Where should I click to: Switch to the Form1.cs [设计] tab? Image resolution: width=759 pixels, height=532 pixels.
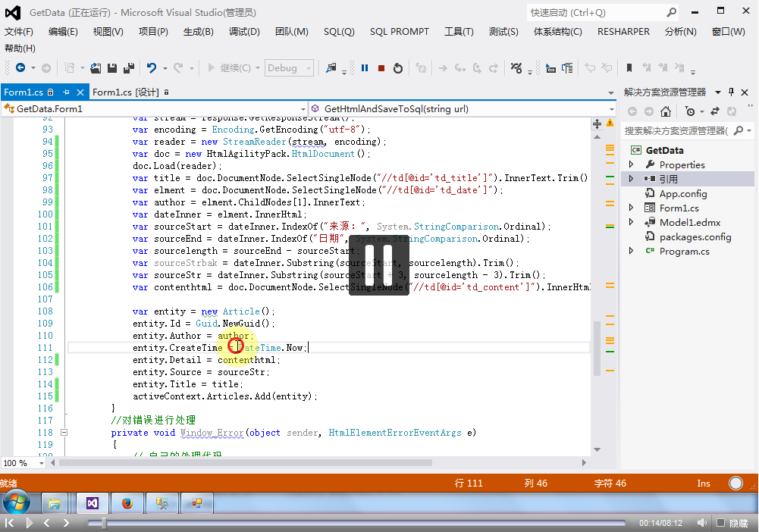pos(125,92)
